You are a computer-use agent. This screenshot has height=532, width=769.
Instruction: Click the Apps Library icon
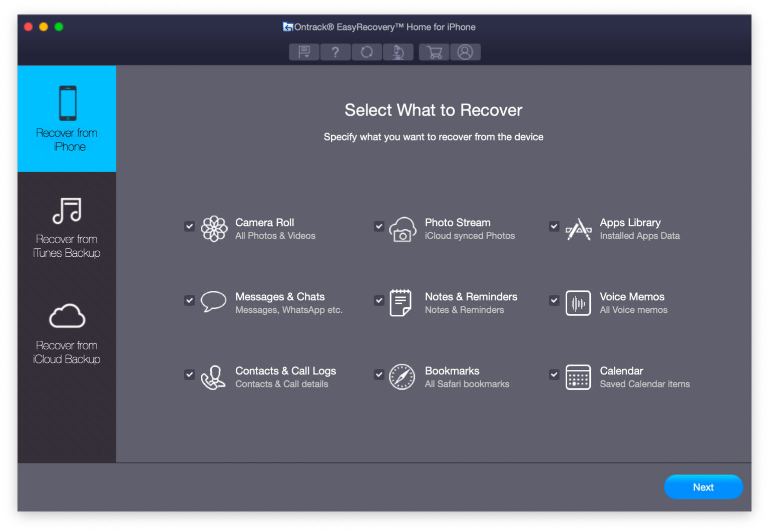pyautogui.click(x=578, y=229)
